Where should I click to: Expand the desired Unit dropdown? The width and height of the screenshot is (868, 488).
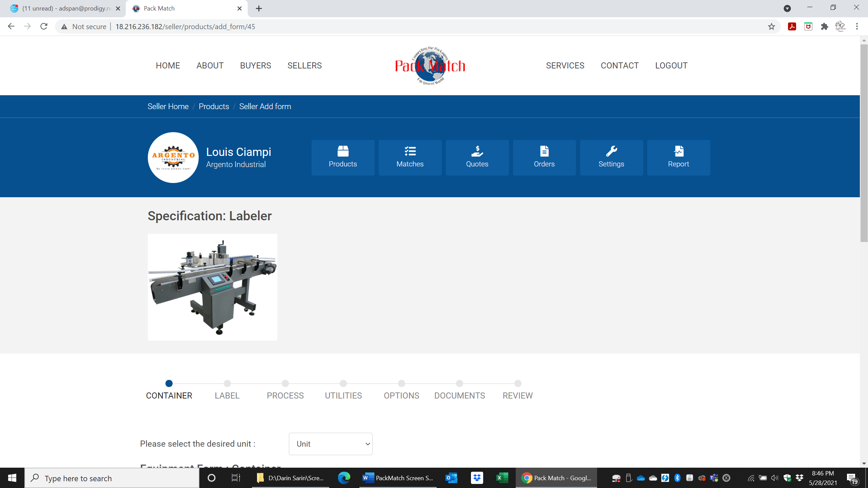tap(331, 444)
